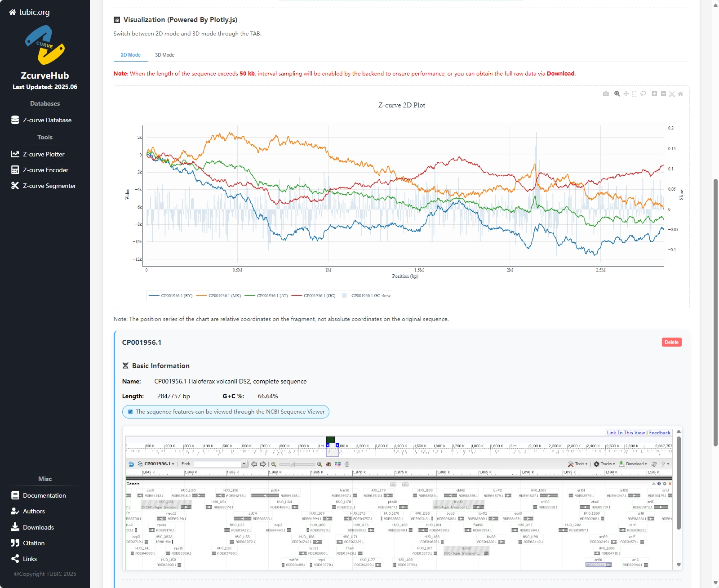Select the Plotly zoom tool

click(x=617, y=94)
